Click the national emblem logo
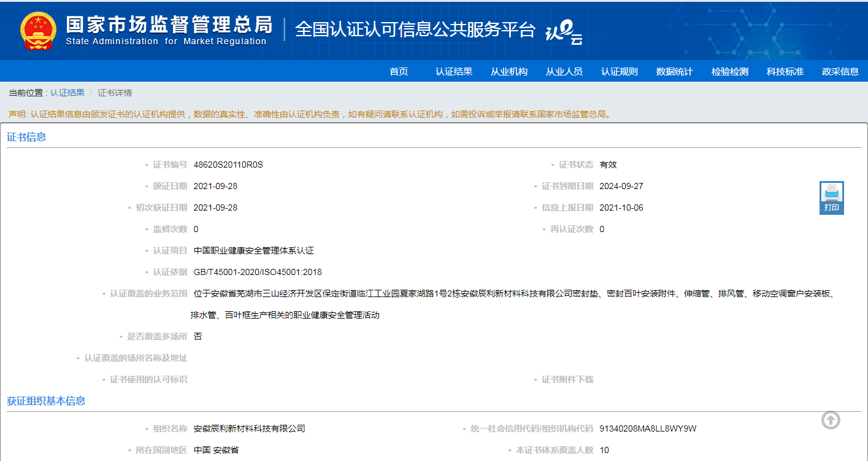868x461 pixels. (38, 31)
